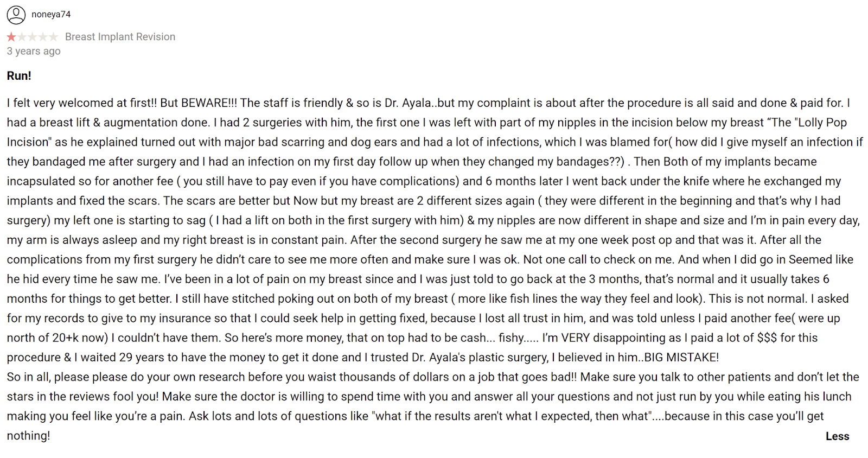Image resolution: width=868 pixels, height=458 pixels.
Task: Click the word "fishy....." in the review
Action: coord(519,338)
